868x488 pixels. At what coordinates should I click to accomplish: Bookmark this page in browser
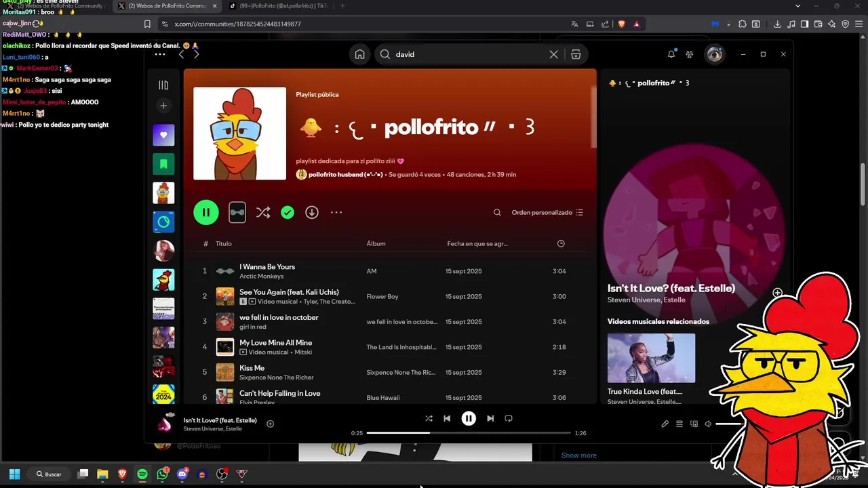(147, 24)
